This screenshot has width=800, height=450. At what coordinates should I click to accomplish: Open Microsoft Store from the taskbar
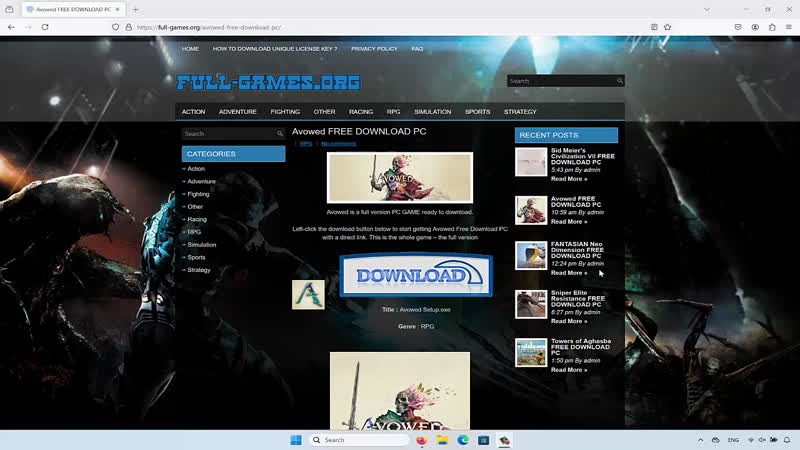point(484,440)
